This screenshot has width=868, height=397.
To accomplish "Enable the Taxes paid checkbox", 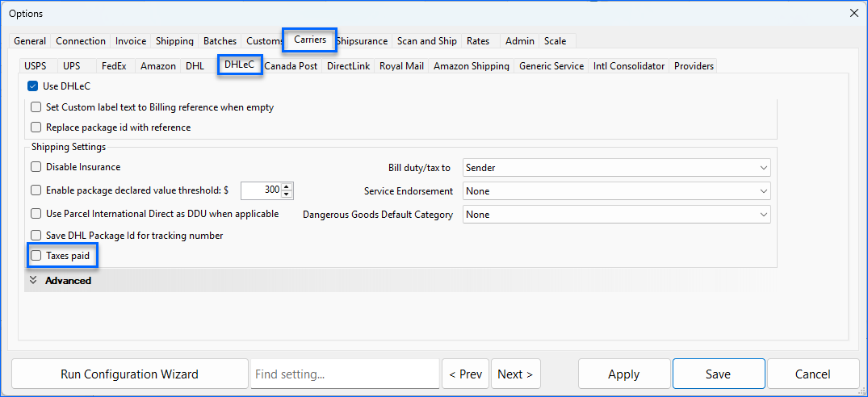I will 36,256.
